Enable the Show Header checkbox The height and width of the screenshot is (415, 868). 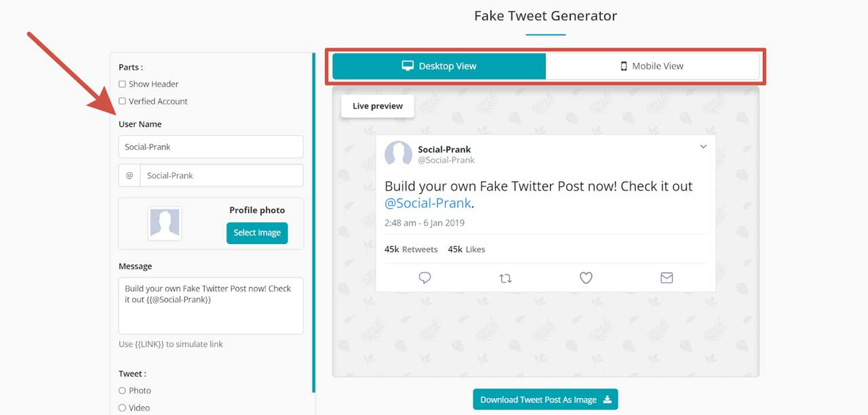pos(123,84)
